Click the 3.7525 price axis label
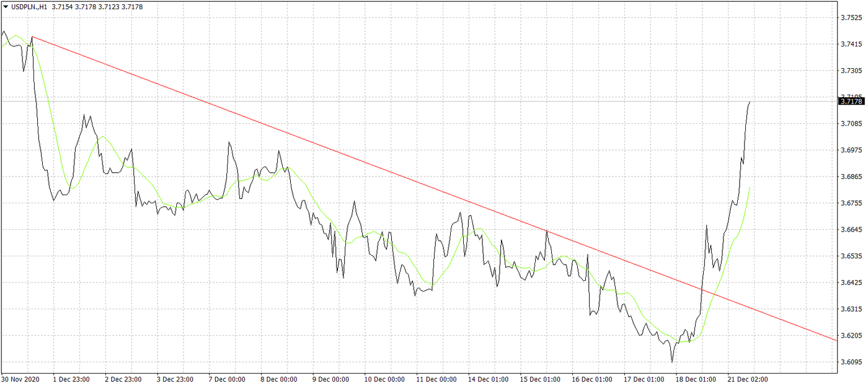This screenshot has width=868, height=386. coord(851,17)
